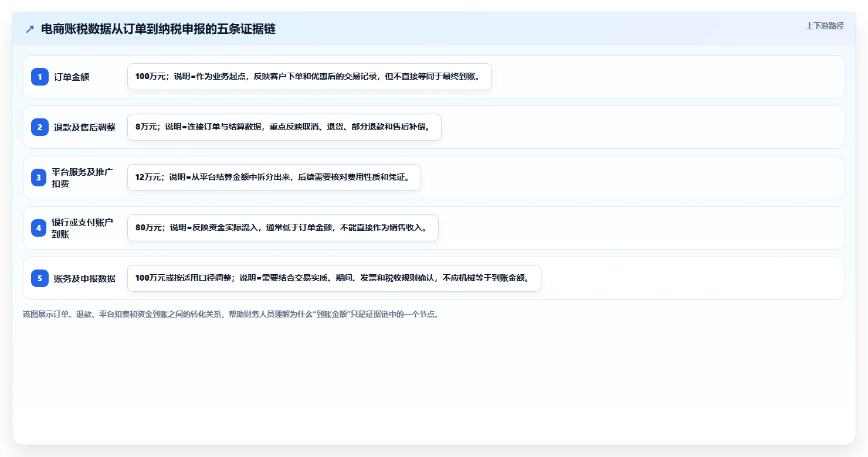Screen dimensions: 868x457
Task: Open the 100万元 order amount description box
Action: pyautogui.click(x=310, y=77)
